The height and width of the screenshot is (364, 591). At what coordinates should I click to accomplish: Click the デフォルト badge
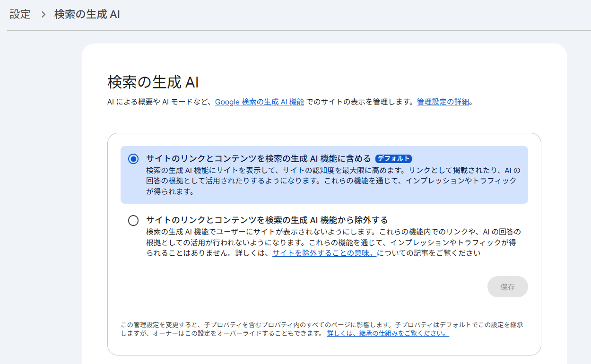coord(393,159)
